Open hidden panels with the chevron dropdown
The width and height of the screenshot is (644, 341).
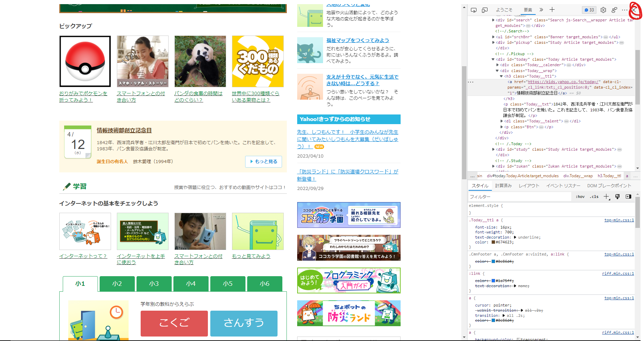[x=541, y=10]
